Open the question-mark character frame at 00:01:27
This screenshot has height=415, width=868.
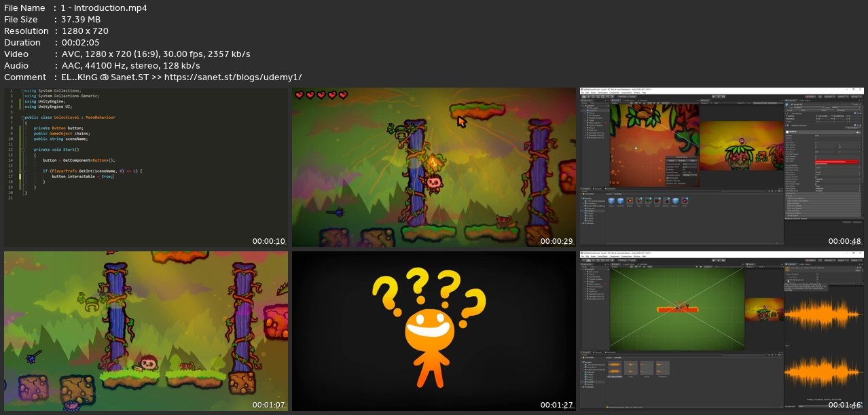pyautogui.click(x=434, y=331)
